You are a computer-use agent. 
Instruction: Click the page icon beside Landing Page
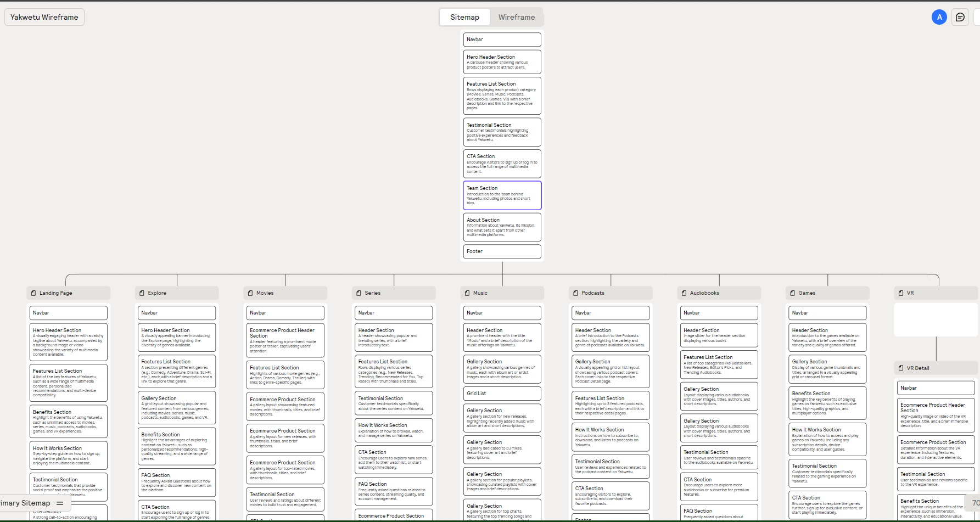coord(33,293)
